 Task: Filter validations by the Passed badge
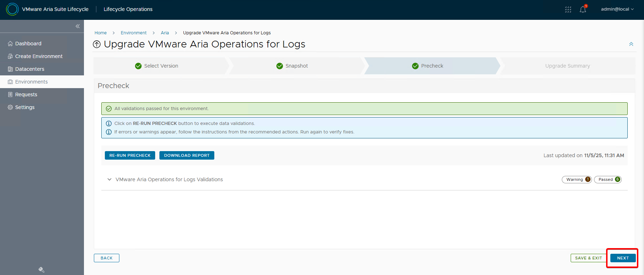(608, 179)
